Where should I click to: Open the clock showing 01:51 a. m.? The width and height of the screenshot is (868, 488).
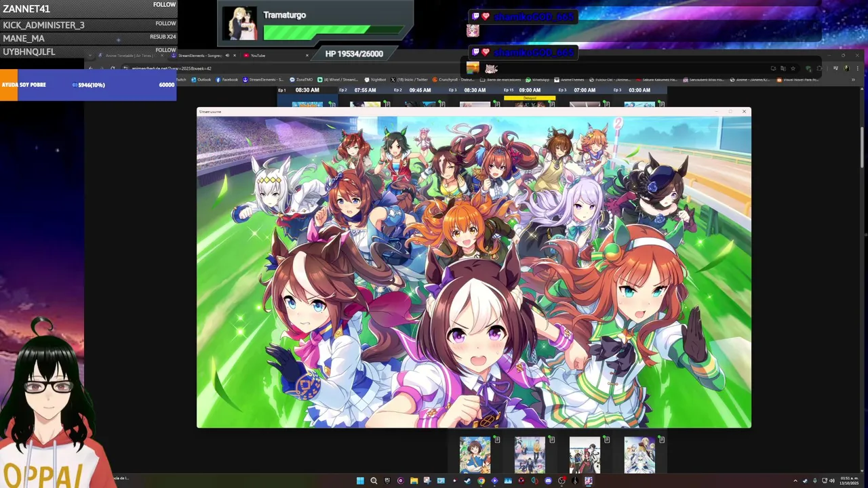point(849,481)
